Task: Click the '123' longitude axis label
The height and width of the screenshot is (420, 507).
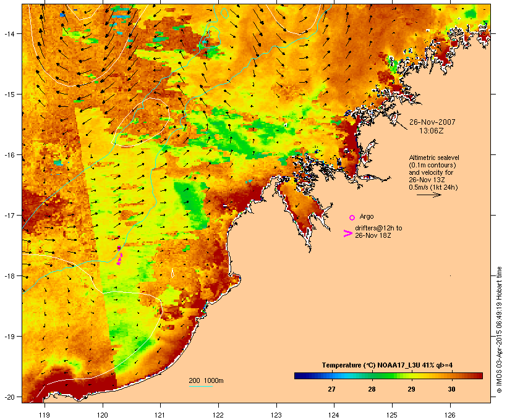Action: 276,415
